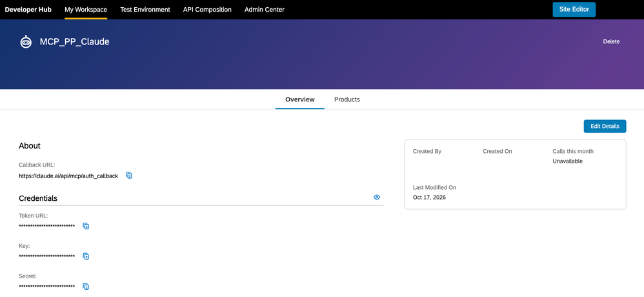Copy the Key credential value

point(86,256)
